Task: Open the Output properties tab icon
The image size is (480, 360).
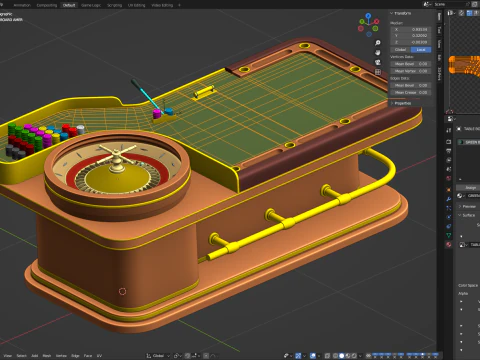Action: pyautogui.click(x=449, y=151)
